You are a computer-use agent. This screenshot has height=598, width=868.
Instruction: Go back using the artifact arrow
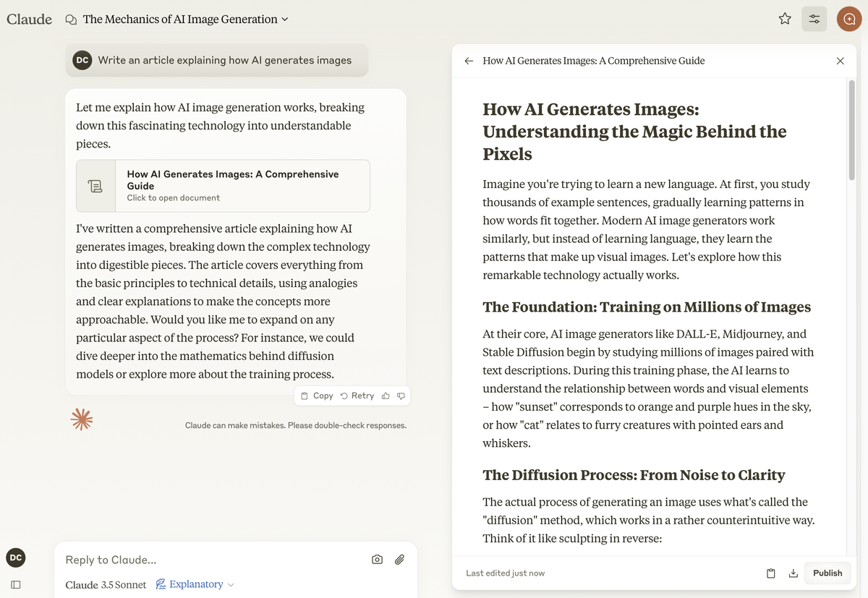(469, 61)
